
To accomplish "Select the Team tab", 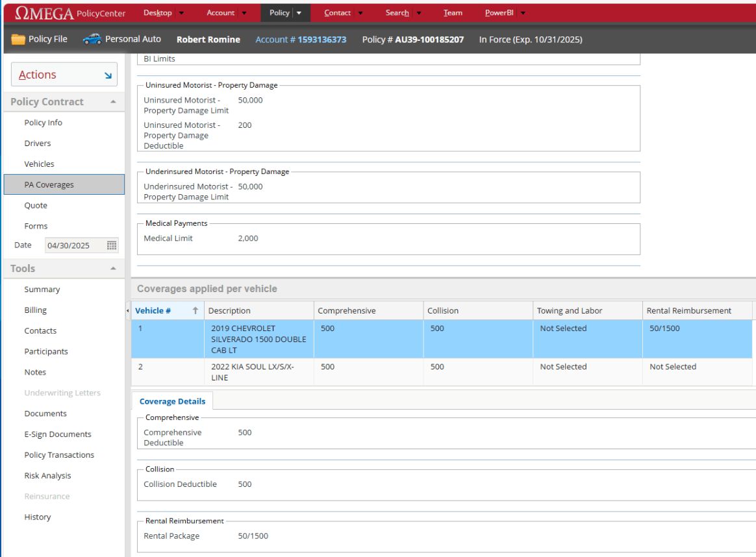I will click(453, 13).
